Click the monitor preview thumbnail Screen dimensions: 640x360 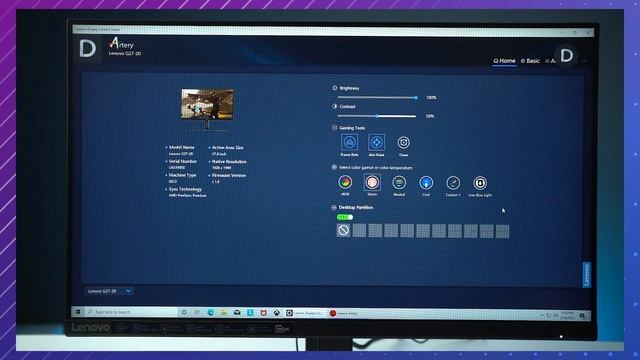[207, 105]
